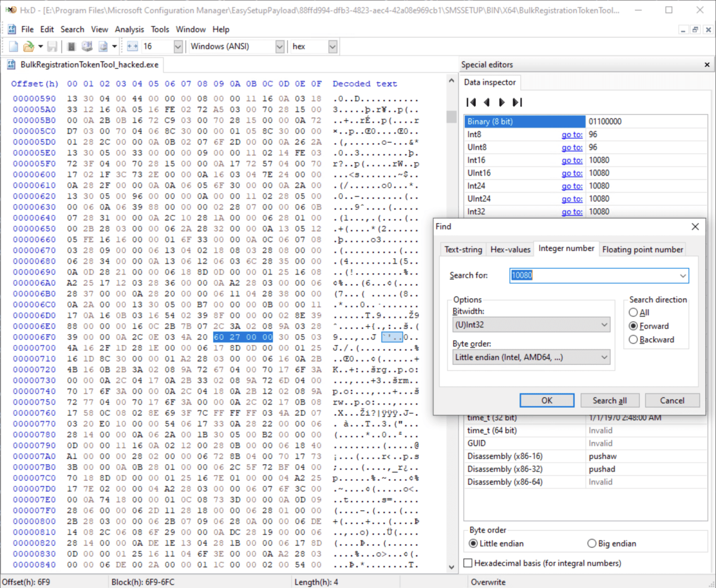Click the Open main memory chip icon
The height and width of the screenshot is (588, 716).
tap(71, 47)
